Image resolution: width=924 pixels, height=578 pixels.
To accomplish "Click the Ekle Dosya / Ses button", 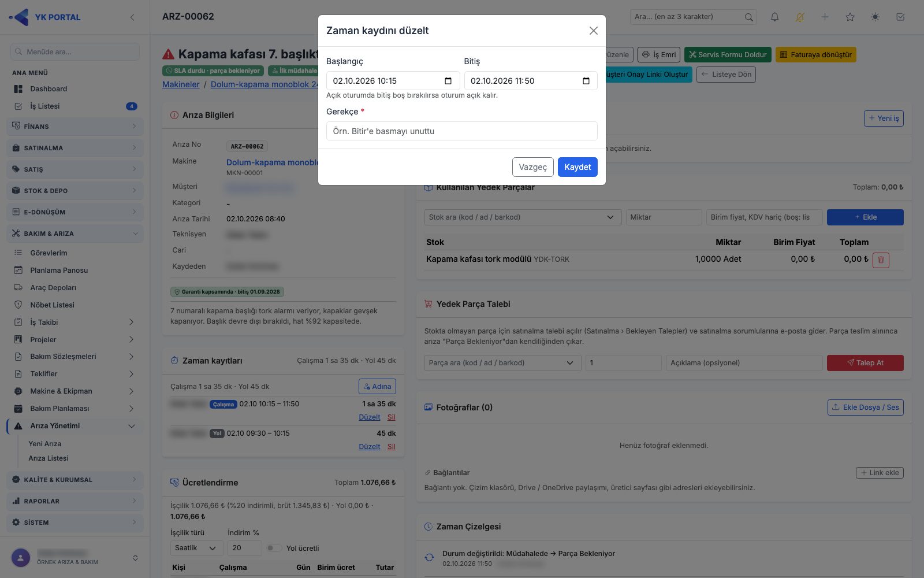I will 865,407.
